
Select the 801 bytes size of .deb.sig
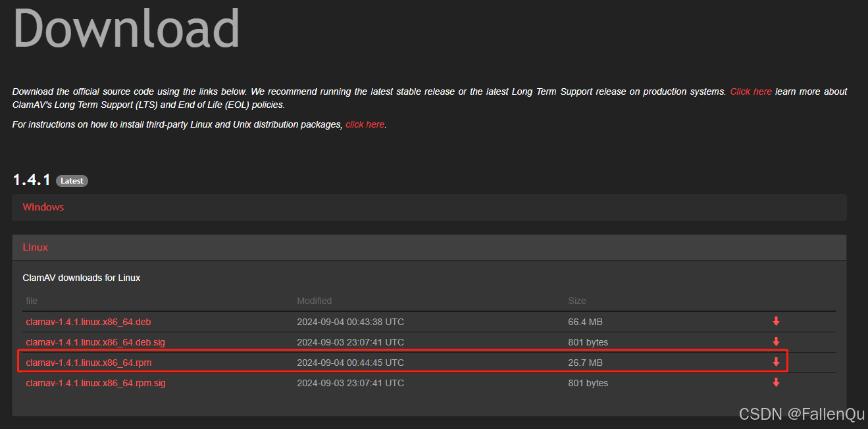point(588,342)
